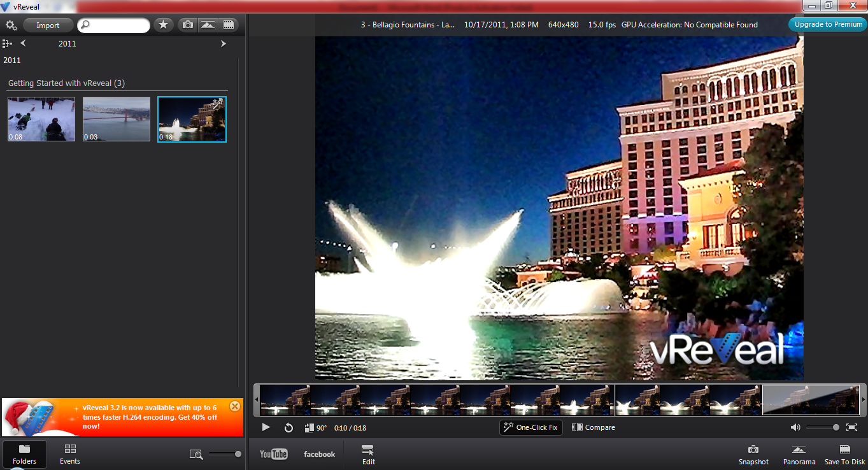Image resolution: width=868 pixels, height=470 pixels.
Task: Toggle the Compare view
Action: click(594, 427)
